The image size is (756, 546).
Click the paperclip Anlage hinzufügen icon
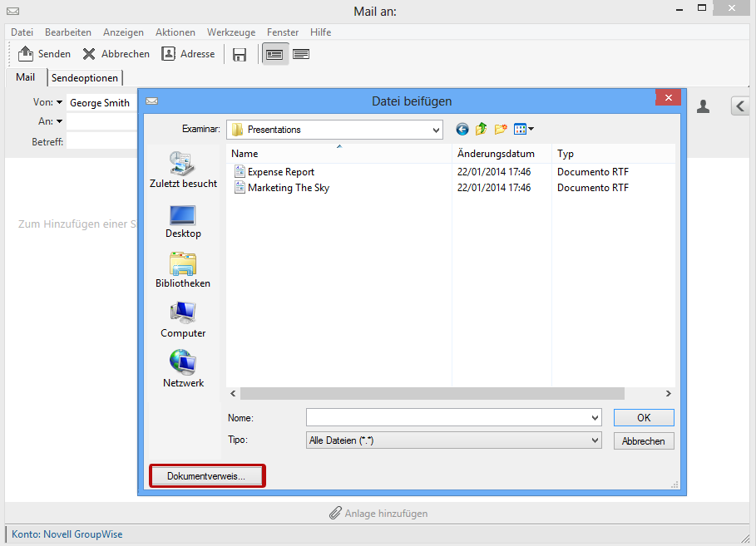pyautogui.click(x=335, y=514)
